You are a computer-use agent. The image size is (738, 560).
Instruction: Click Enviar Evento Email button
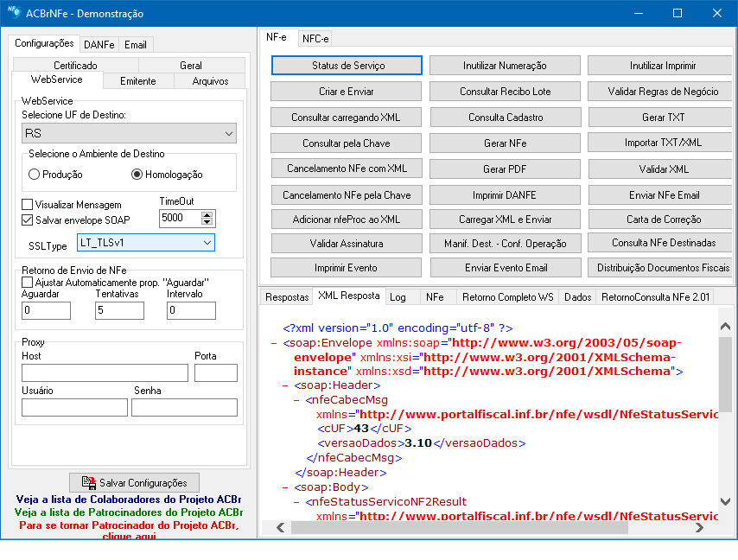pyautogui.click(x=506, y=268)
